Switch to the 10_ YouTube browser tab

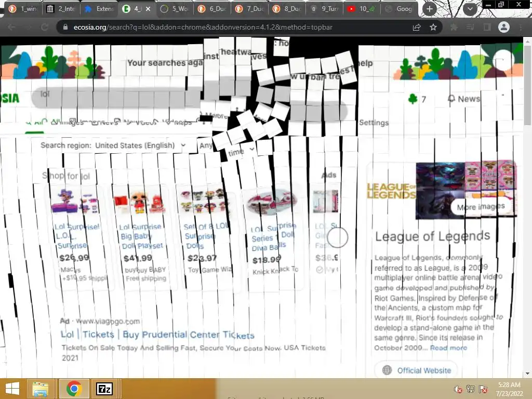(362, 9)
